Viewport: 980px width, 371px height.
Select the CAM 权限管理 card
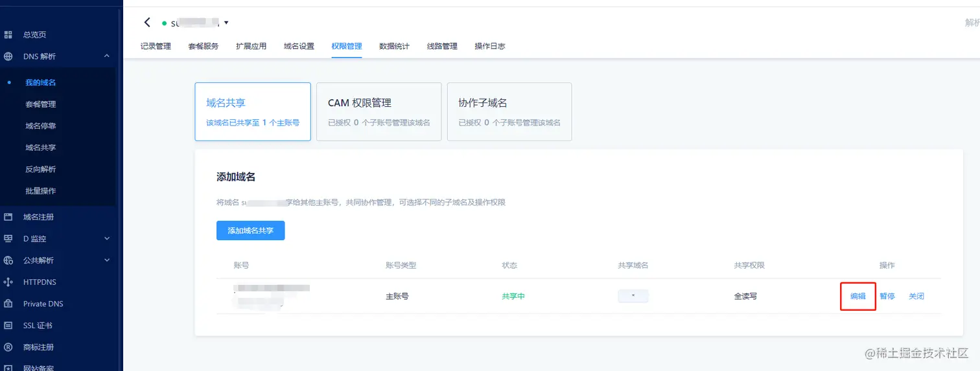(379, 111)
